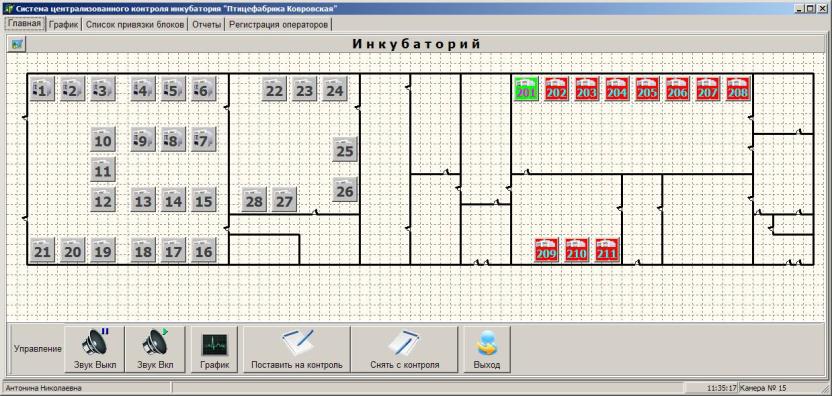Viewport: 832px width, 396px height.
Task: Select red incubator chamber 208
Action: [738, 89]
